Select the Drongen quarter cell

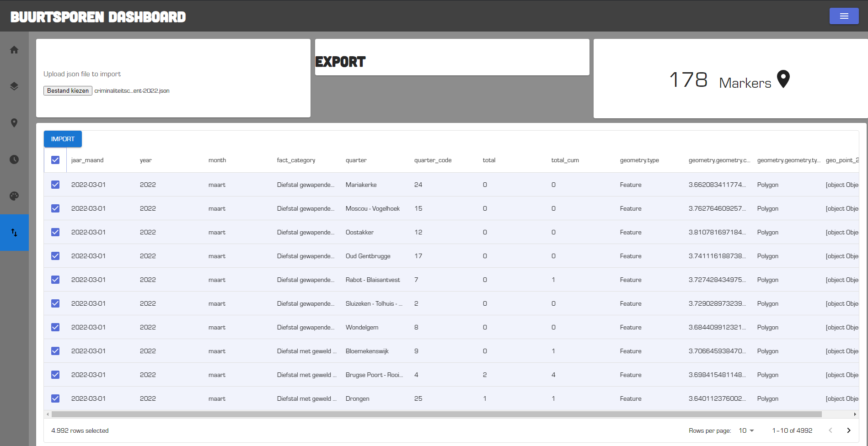(x=358, y=398)
